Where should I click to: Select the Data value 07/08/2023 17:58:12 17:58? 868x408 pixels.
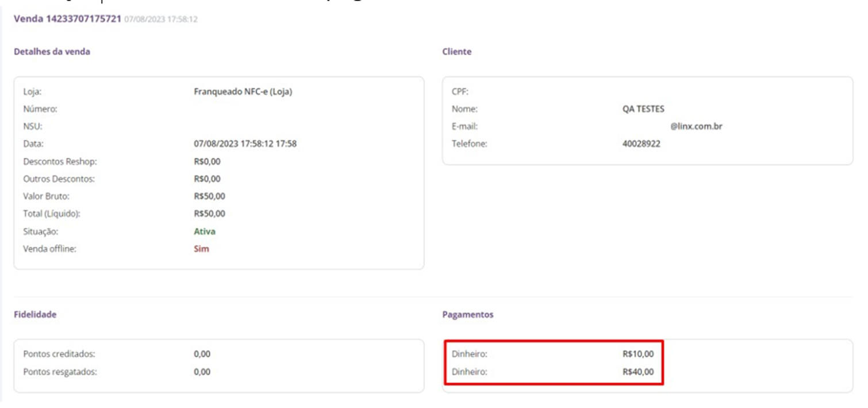point(245,144)
